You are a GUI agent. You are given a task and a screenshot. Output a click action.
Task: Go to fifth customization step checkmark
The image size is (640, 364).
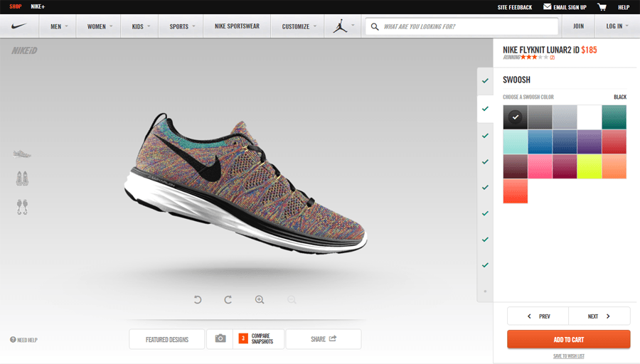485,187
